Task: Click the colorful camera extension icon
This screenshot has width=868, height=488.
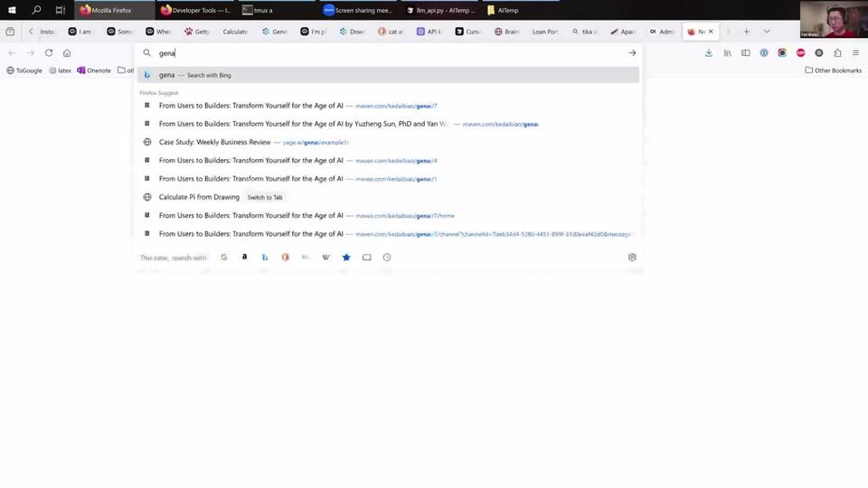Action: point(782,53)
